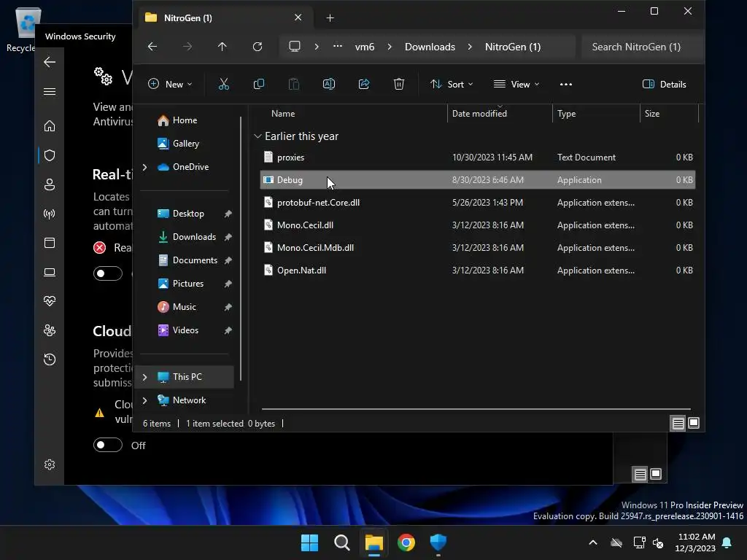Click the Cut scissors icon
The image size is (747, 560).
223,85
